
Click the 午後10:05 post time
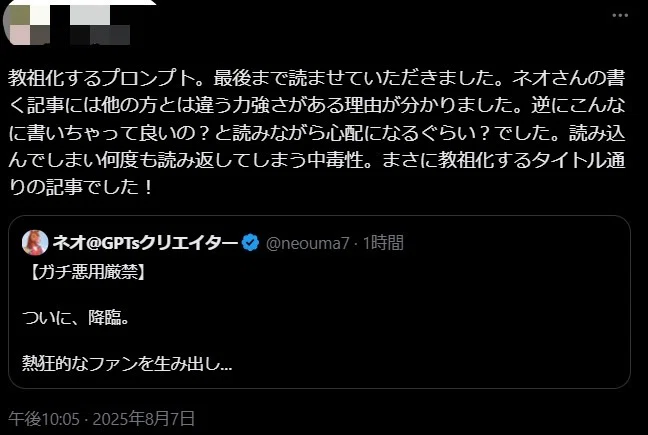coord(44,419)
